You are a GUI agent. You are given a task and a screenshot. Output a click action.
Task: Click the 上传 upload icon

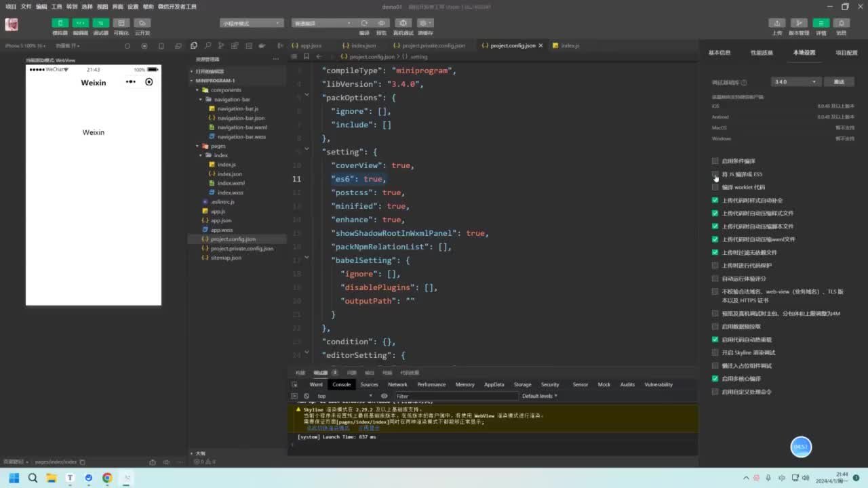point(777,23)
